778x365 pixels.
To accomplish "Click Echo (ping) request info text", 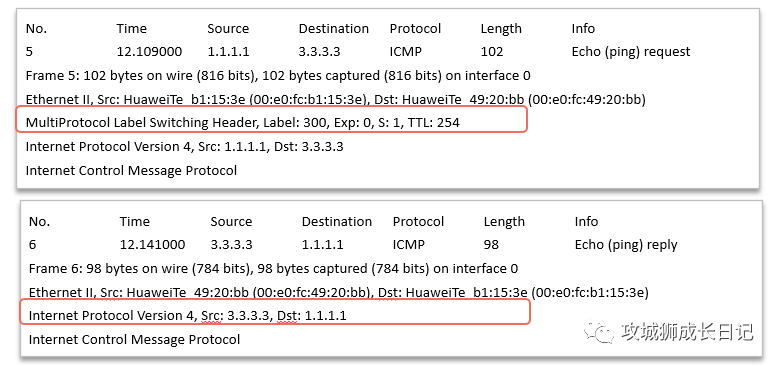I will (631, 52).
